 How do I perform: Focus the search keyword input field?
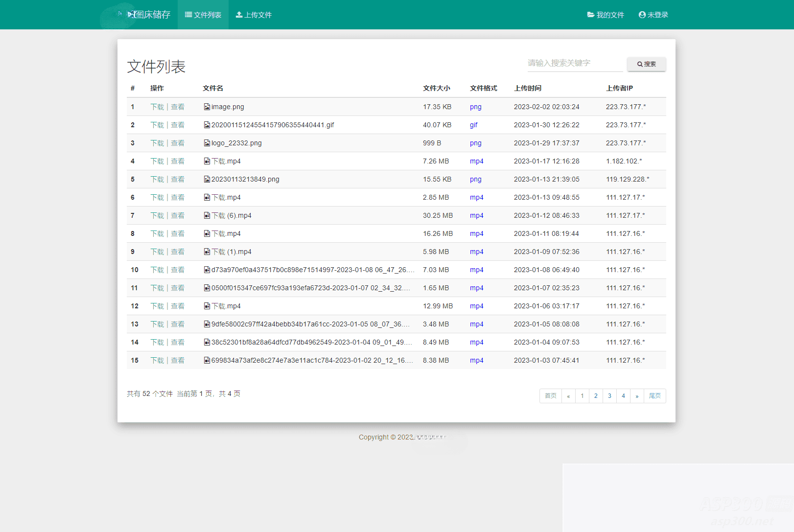click(575, 63)
